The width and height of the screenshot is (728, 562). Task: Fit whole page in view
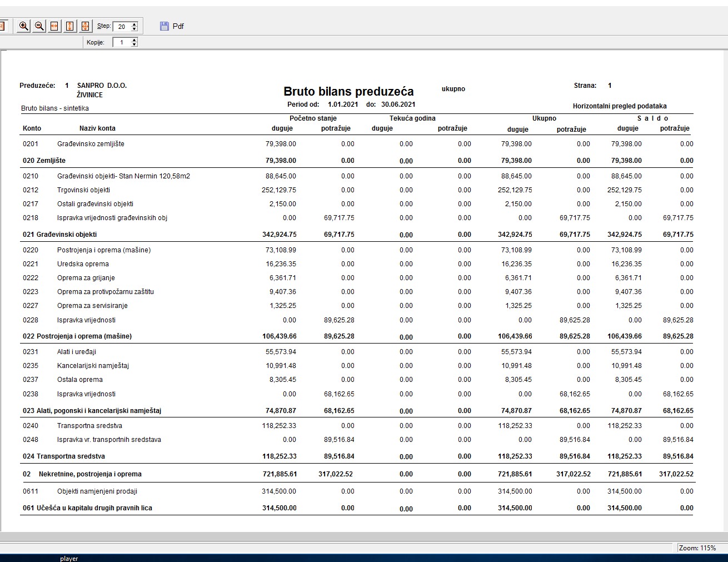pos(85,26)
